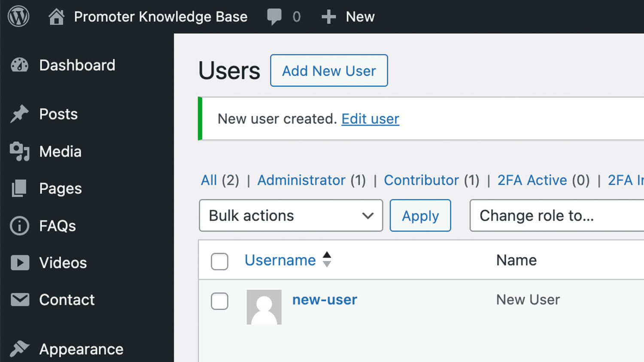The image size is (644, 362).
Task: Check the box for new-user row
Action: tap(219, 301)
